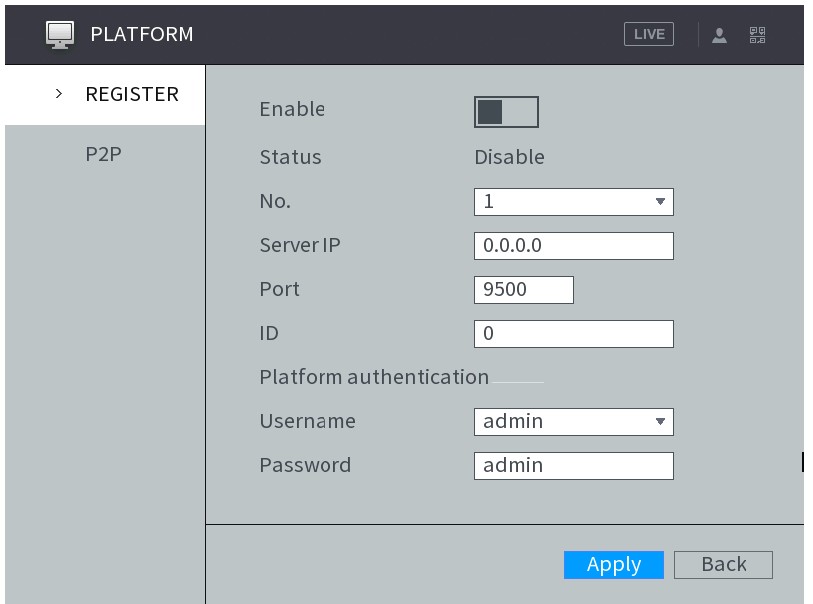Toggle the Enable switch
The width and height of the screenshot is (813, 604).
[x=506, y=112]
